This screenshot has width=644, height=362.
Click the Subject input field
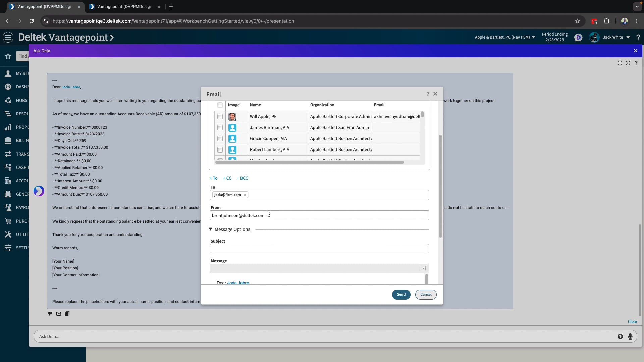click(x=319, y=249)
